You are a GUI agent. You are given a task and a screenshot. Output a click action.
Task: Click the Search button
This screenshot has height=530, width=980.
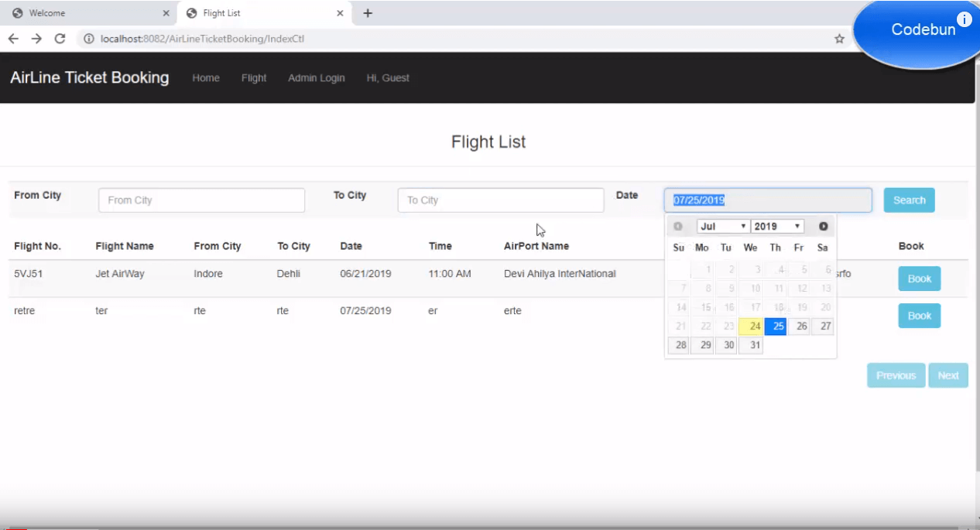click(x=909, y=200)
